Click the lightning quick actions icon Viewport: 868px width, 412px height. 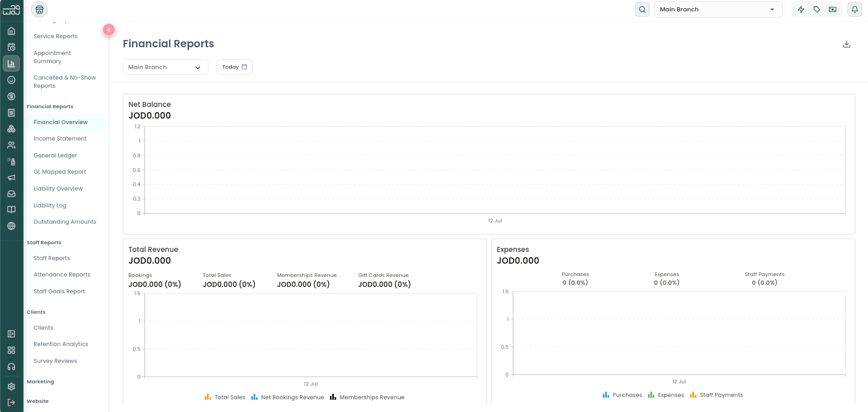(801, 10)
